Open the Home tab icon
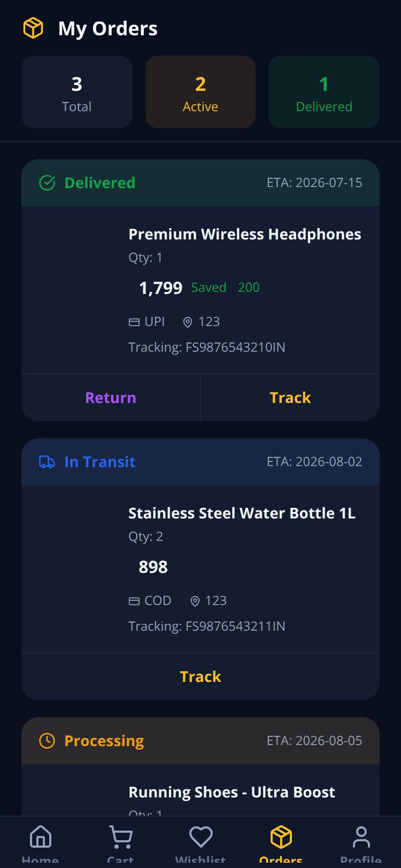The width and height of the screenshot is (401, 868). (x=41, y=836)
